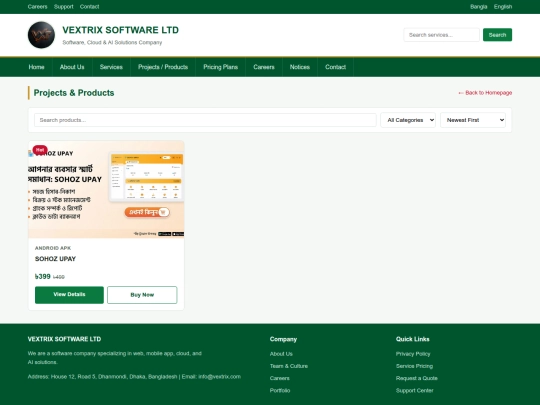Focus the Search services field
Screen dimensions: 540x405
[x=441, y=35]
